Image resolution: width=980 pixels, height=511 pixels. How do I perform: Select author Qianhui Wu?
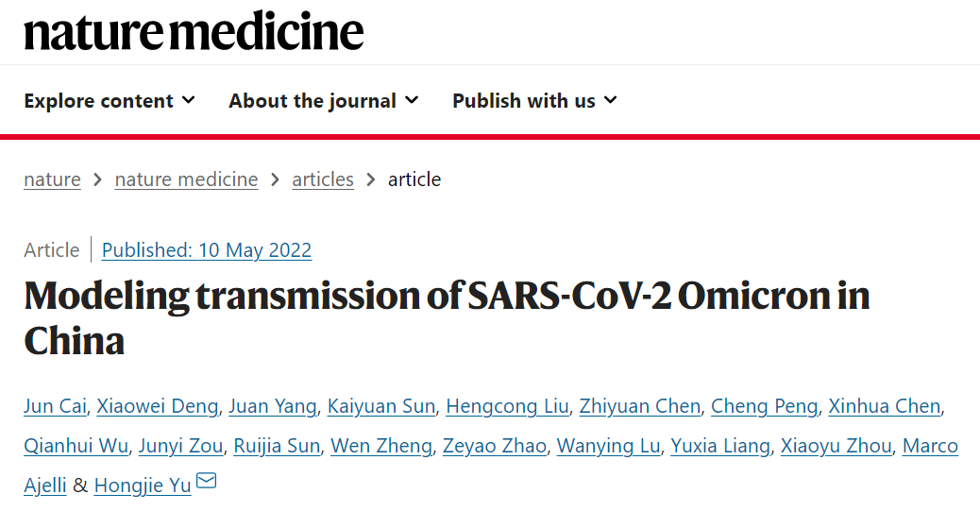[76, 445]
